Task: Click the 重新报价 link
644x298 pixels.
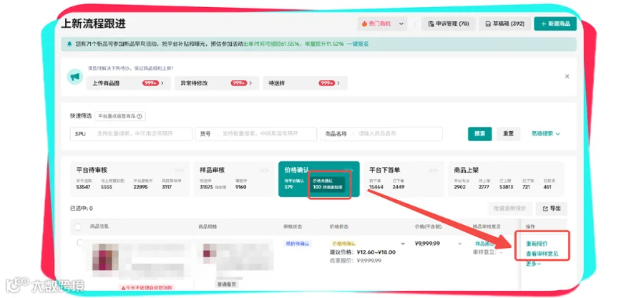Action: [537, 244]
